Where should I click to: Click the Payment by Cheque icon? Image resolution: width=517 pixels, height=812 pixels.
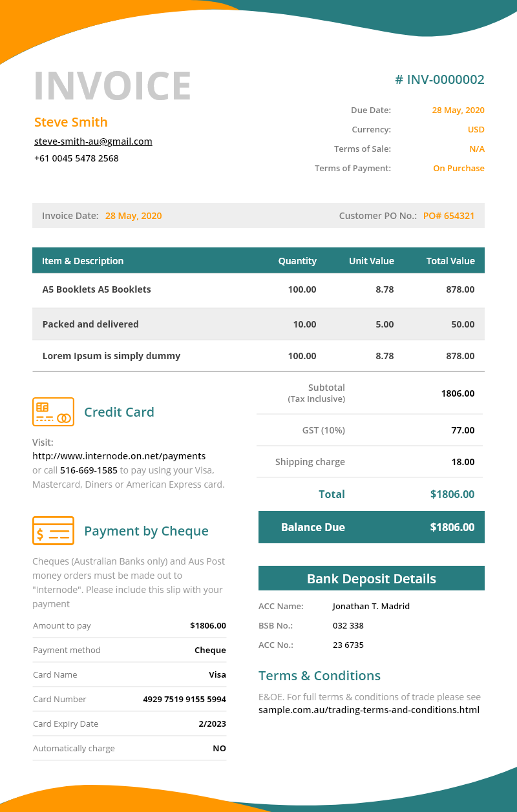coord(53,531)
